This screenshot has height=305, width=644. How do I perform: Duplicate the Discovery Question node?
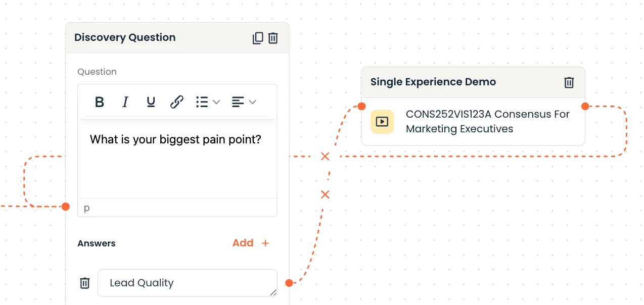click(258, 38)
